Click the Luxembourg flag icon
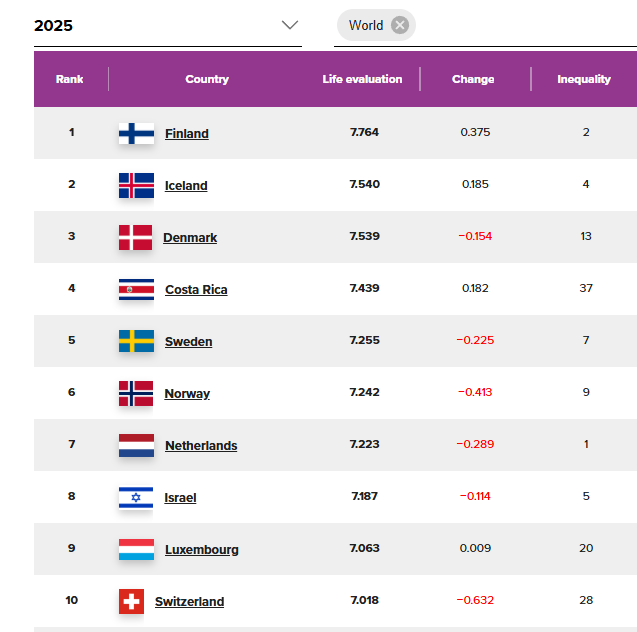 point(136,549)
